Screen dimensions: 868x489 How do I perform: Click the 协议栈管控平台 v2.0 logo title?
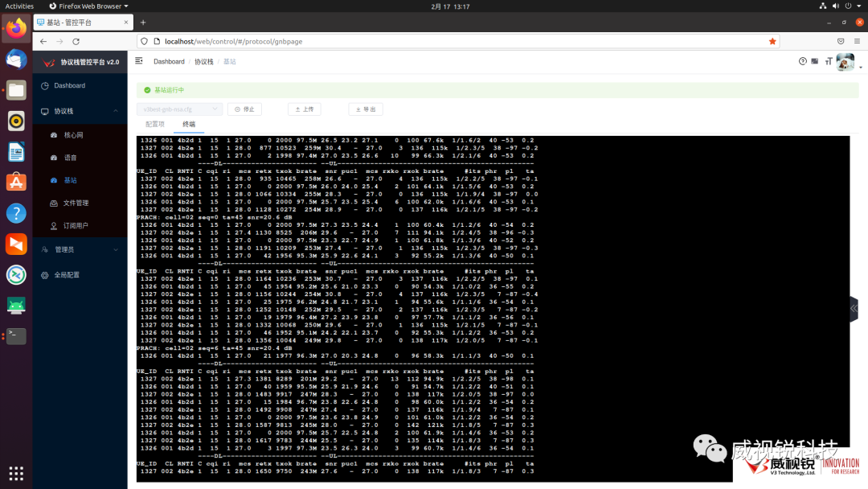(81, 62)
